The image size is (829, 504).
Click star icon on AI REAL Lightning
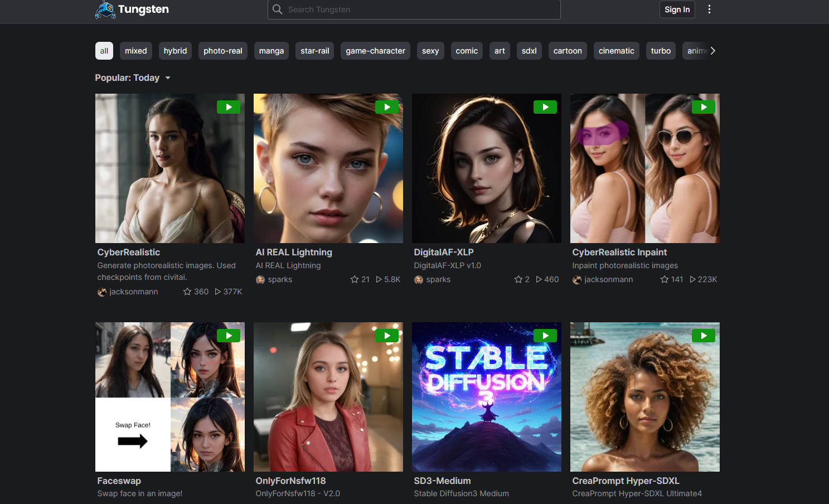pyautogui.click(x=354, y=279)
